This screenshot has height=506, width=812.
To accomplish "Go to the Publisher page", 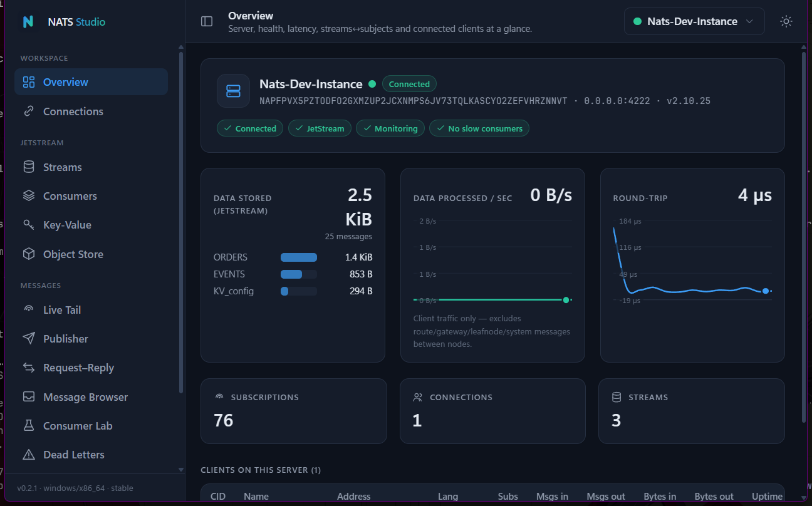I will point(91,339).
